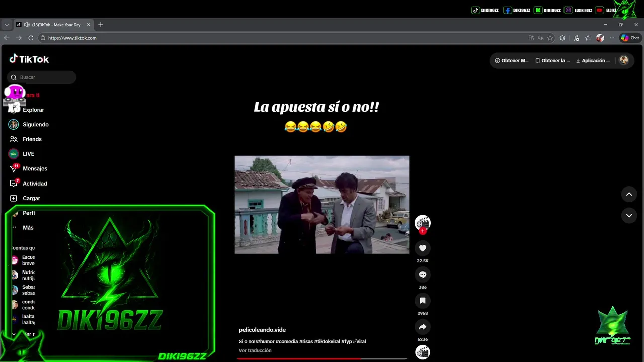Expand suggested accounts list chevron
The image size is (644, 362).
[x=14, y=334]
